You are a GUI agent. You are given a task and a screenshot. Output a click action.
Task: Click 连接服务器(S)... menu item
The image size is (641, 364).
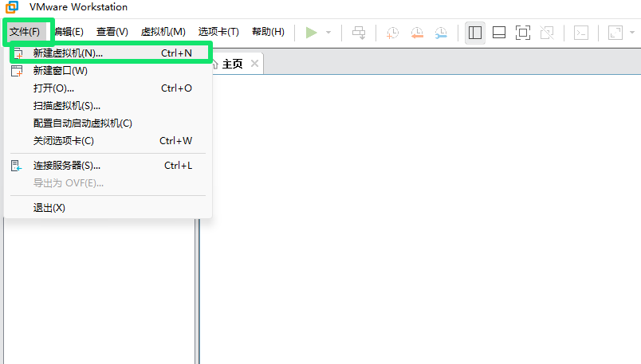(x=66, y=166)
